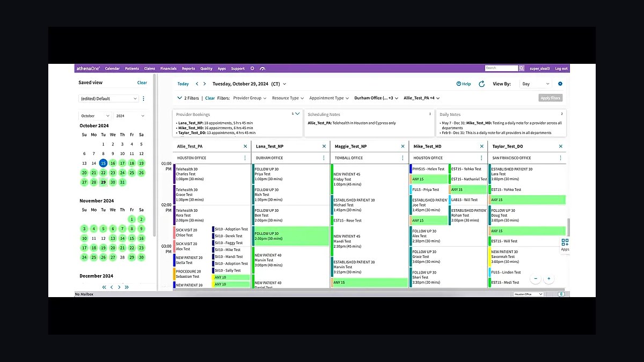
Task: Open the Tomball Office column options menu
Action: pos(402,158)
